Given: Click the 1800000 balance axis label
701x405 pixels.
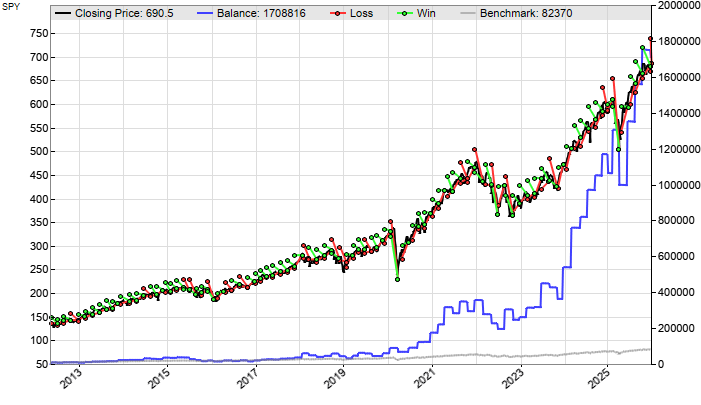Looking at the screenshot, I should click(679, 41).
